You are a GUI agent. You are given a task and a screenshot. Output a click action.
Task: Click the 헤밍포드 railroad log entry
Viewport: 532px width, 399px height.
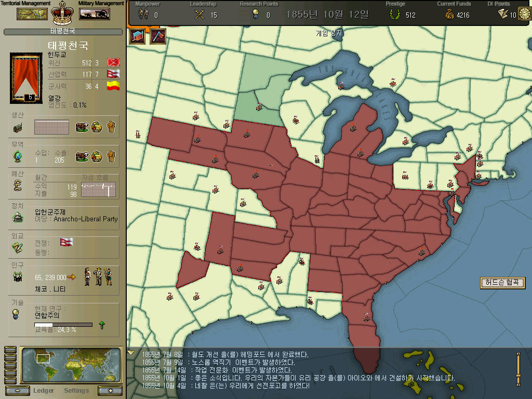point(225,354)
